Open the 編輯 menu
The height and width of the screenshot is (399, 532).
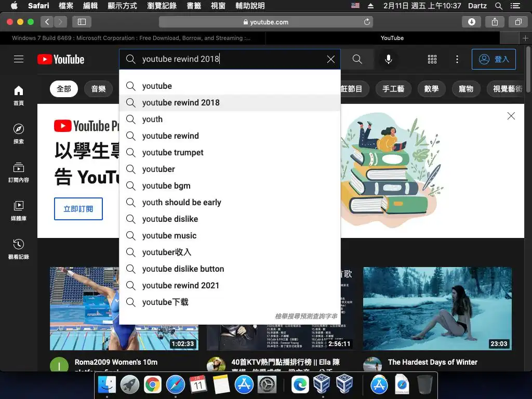90,6
